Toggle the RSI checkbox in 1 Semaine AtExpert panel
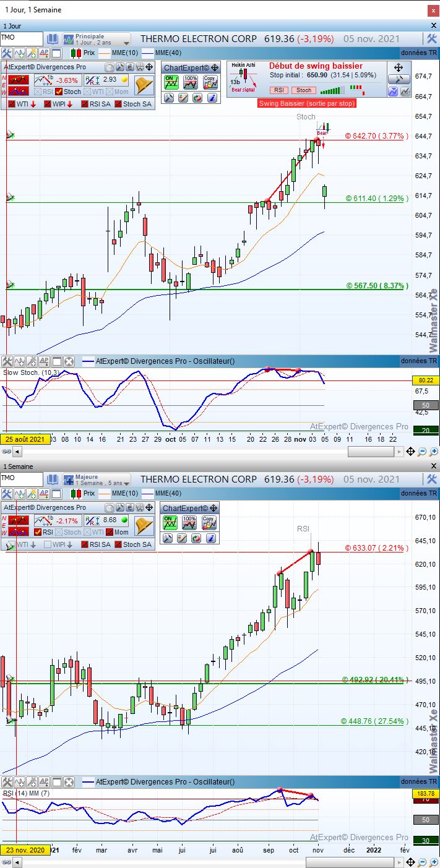 pos(37,532)
